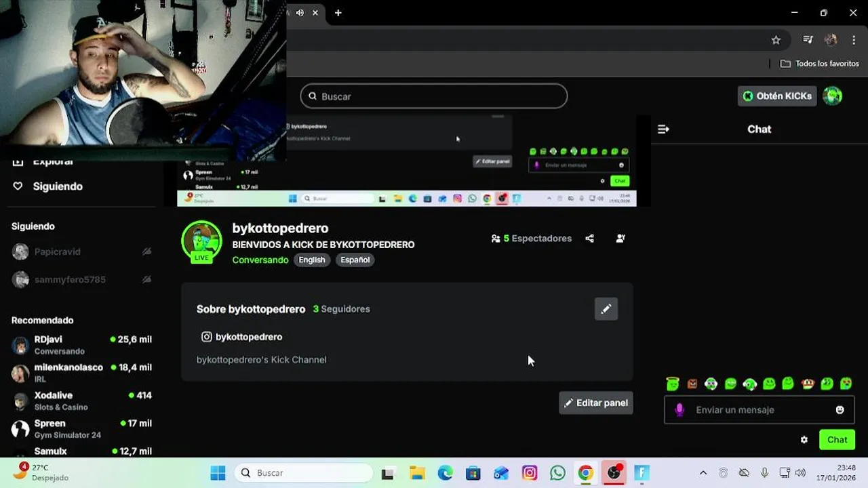Open recommended channel milenkanolasco

click(x=81, y=373)
